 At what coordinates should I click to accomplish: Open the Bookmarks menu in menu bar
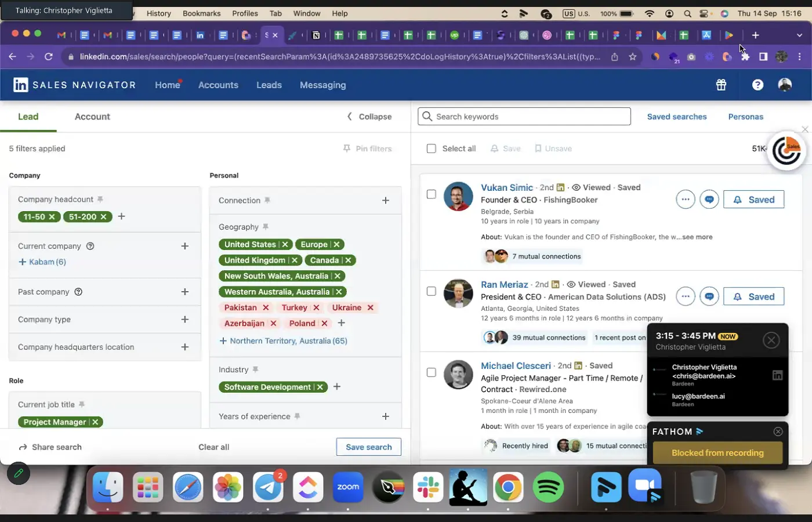tap(201, 13)
